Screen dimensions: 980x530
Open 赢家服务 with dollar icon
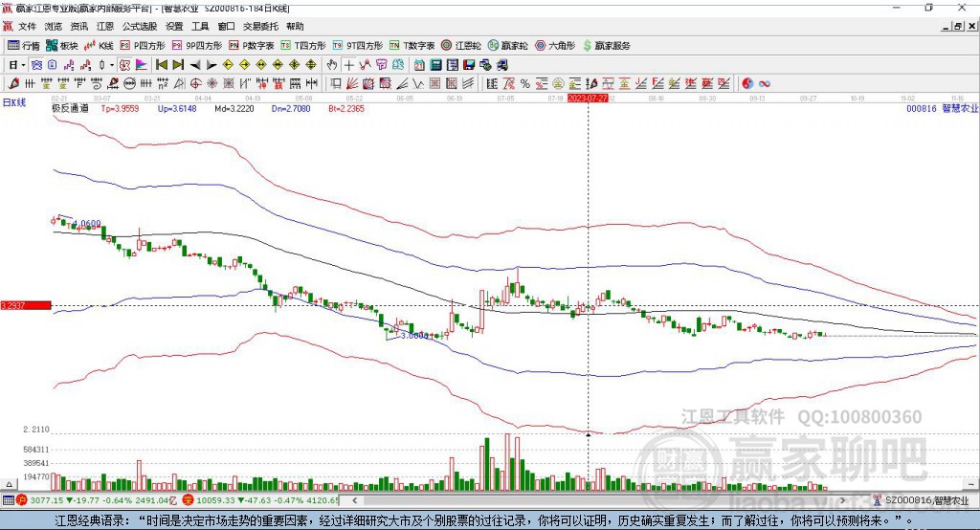click(x=606, y=46)
